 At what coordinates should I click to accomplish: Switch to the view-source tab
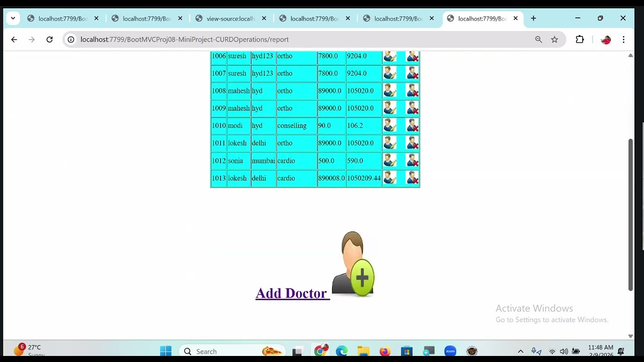(230, 19)
